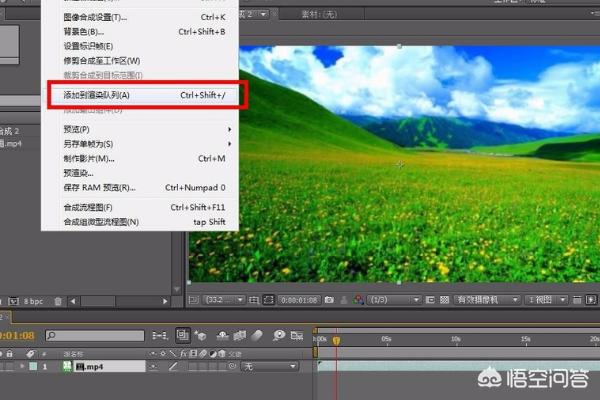
Task: Click the current time indicator marker
Action: point(336,340)
